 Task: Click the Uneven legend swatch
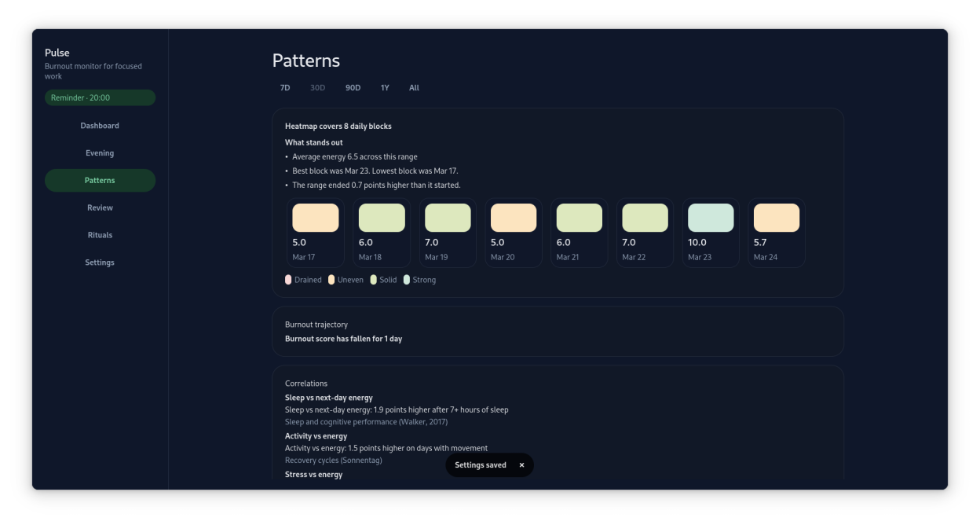(331, 280)
